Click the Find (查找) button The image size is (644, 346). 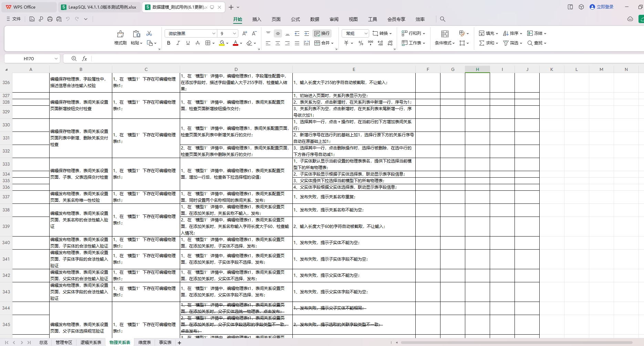click(x=537, y=43)
